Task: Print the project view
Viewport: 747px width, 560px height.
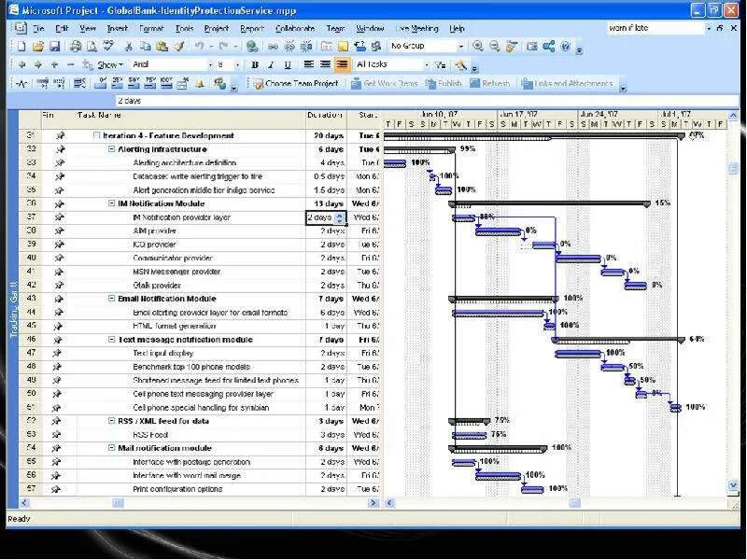Action: pyautogui.click(x=76, y=46)
